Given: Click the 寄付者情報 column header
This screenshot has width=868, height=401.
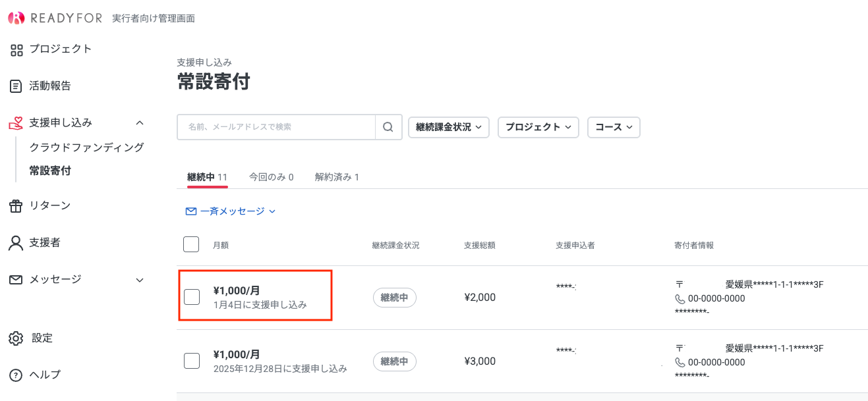Looking at the screenshot, I should click(694, 246).
